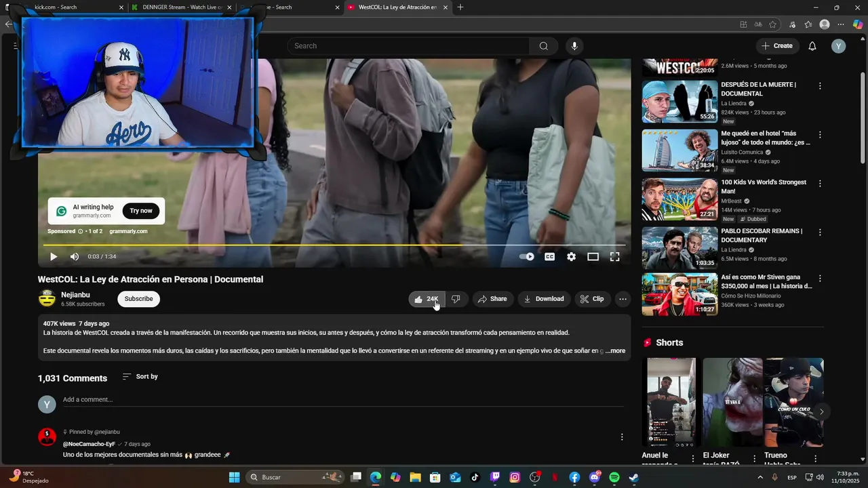
Task: Click the Add a comment field
Action: click(343, 400)
